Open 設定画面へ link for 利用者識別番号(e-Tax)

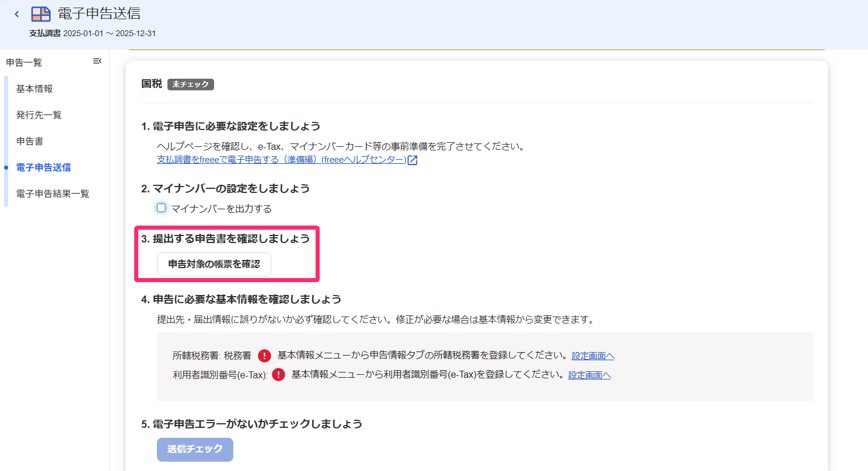(589, 375)
